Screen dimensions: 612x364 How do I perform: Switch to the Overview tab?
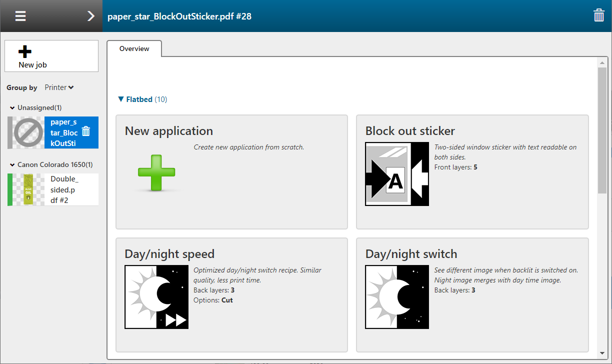pyautogui.click(x=134, y=49)
